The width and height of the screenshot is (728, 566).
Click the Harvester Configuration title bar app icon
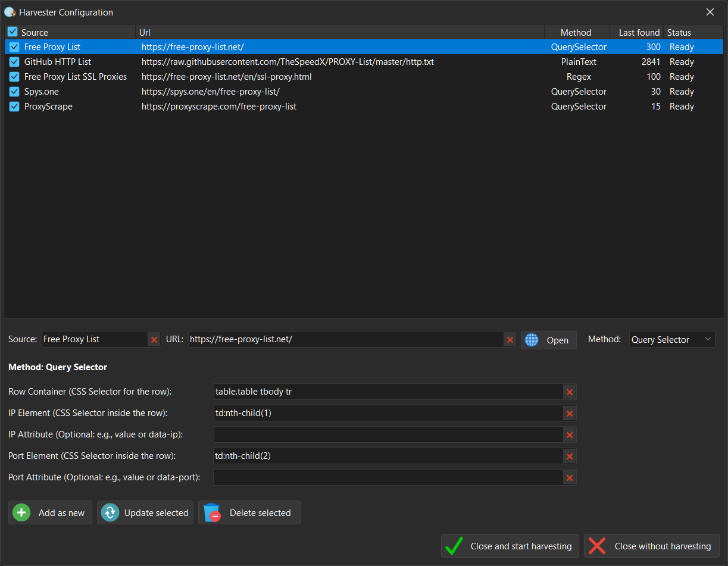point(10,12)
